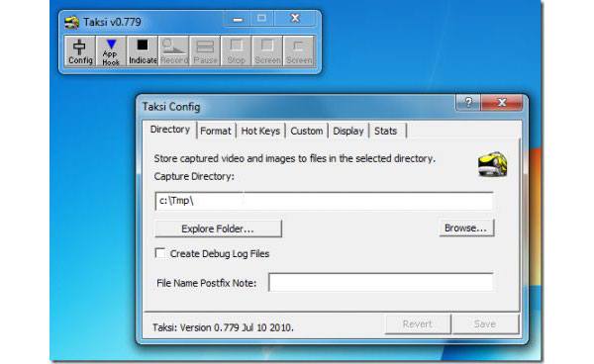
Task: Click the File Name Postfix Note field
Action: tap(381, 282)
